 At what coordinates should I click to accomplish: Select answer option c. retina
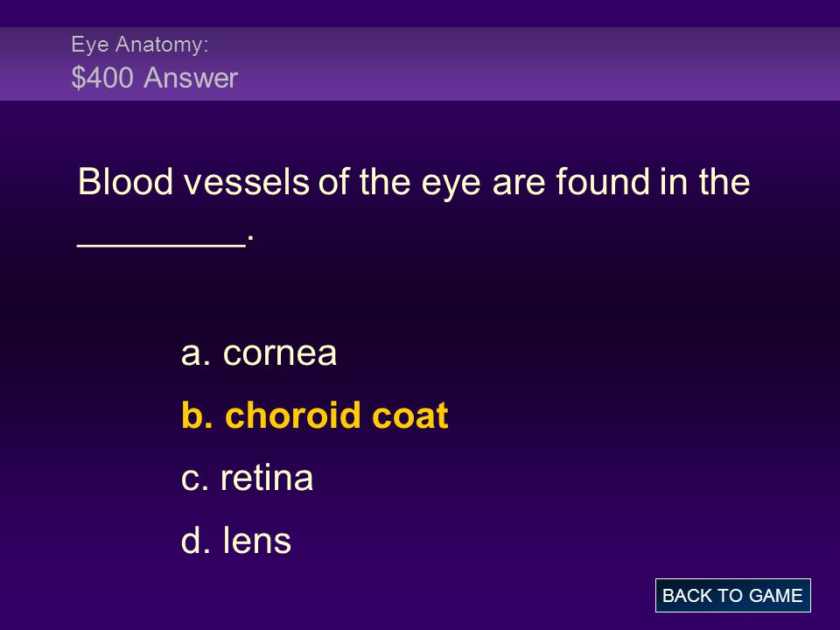pyautogui.click(x=247, y=478)
